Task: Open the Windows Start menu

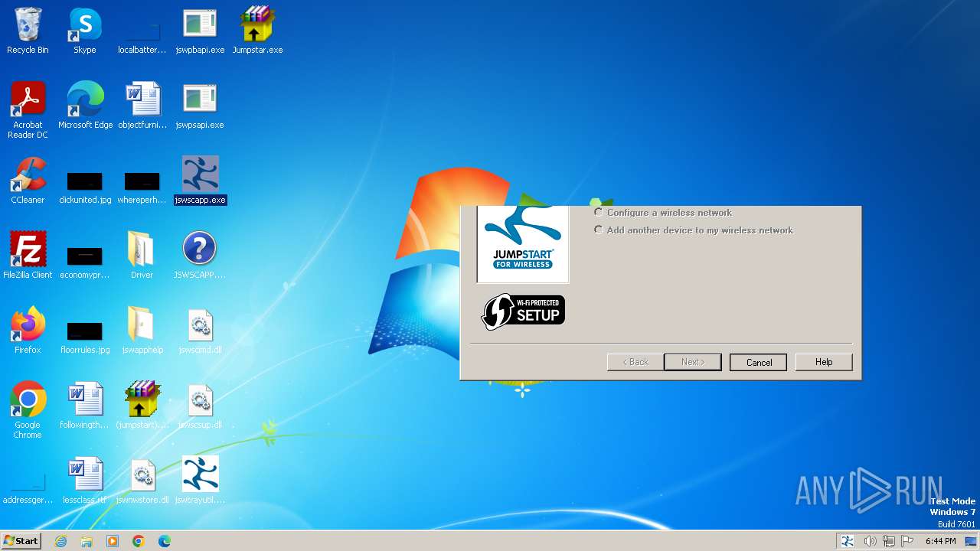Action: coord(21,540)
